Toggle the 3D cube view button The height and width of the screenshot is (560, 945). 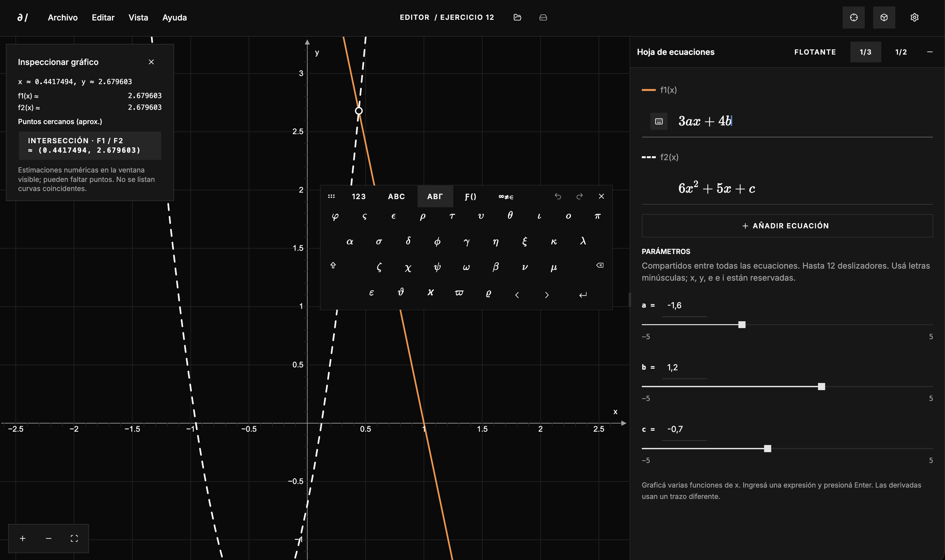(x=884, y=17)
